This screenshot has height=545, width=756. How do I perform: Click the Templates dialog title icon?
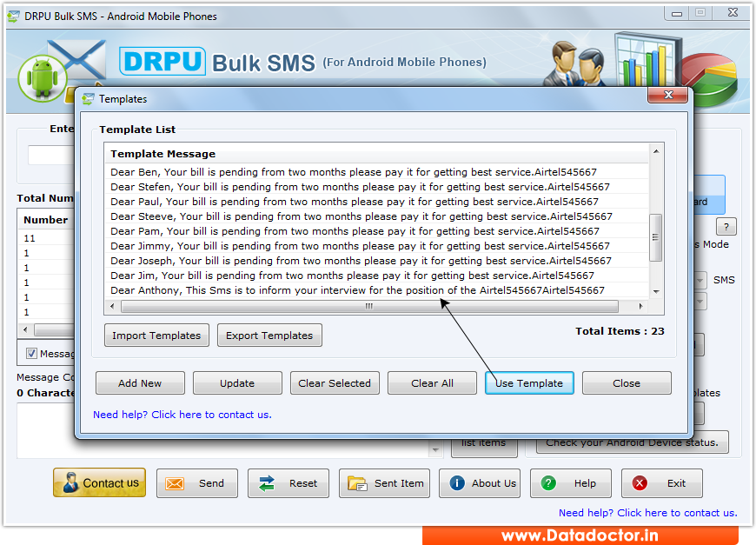tap(88, 99)
